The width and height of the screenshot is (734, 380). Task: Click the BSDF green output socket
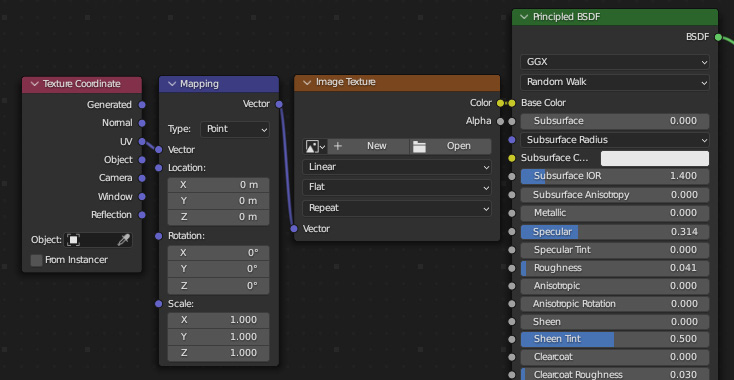click(718, 37)
